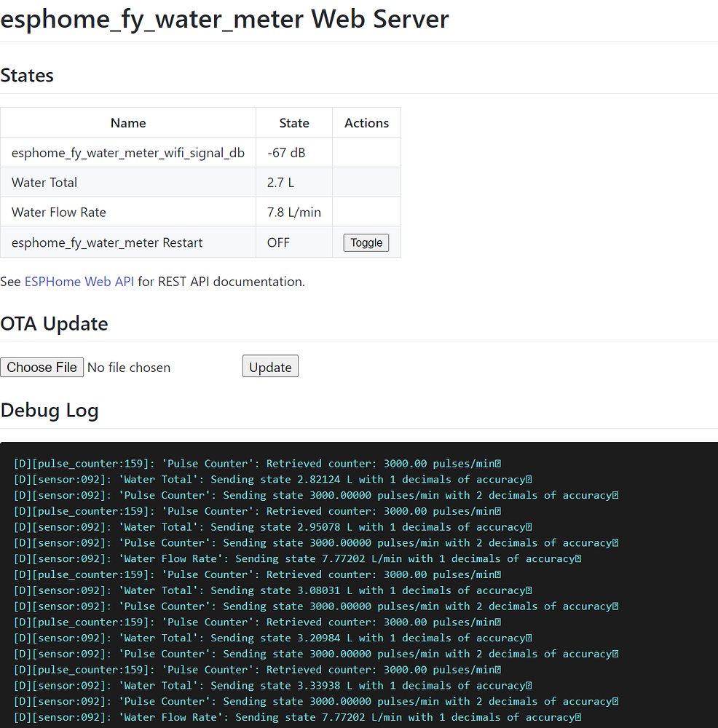This screenshot has width=718, height=728.
Task: Click the 7.8 L/min flow rate value
Action: (294, 212)
